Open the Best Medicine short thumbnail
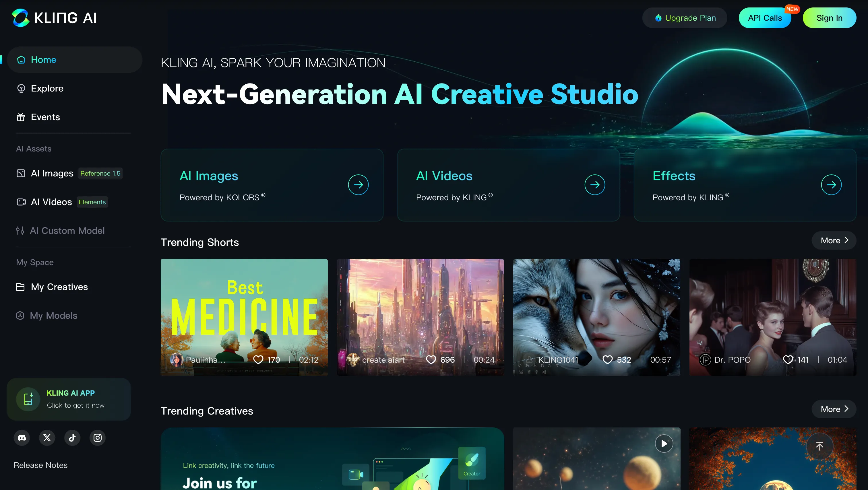Screen dimensions: 868x490 (x=244, y=310)
